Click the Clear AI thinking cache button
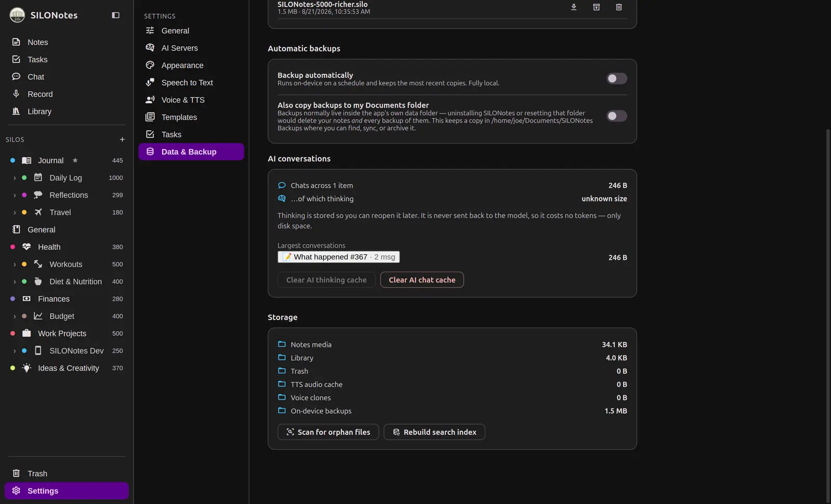Image resolution: width=831 pixels, height=504 pixels. tap(326, 280)
